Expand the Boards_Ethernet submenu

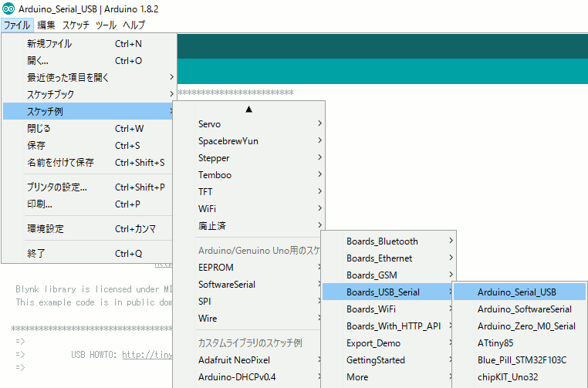point(388,258)
